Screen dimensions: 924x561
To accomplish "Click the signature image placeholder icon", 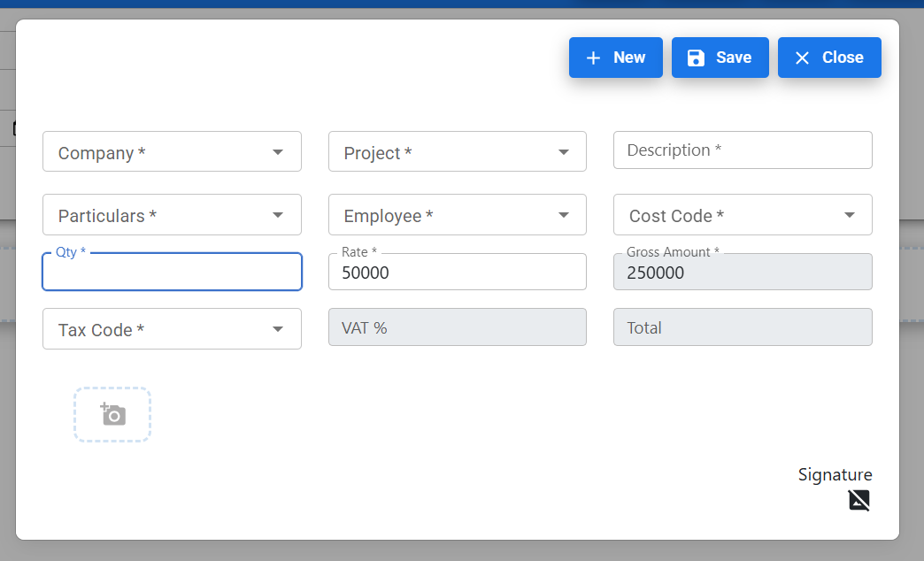I will click(x=859, y=500).
